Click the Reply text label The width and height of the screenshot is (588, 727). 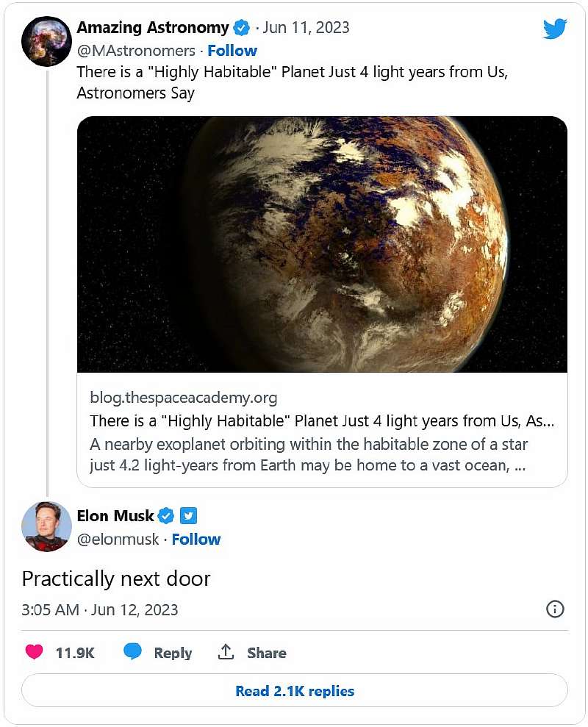[173, 653]
